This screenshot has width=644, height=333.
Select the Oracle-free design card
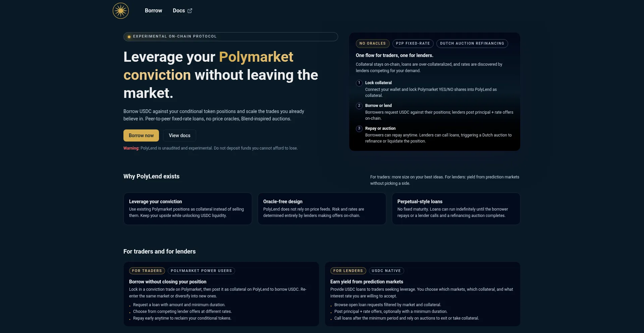point(322,209)
